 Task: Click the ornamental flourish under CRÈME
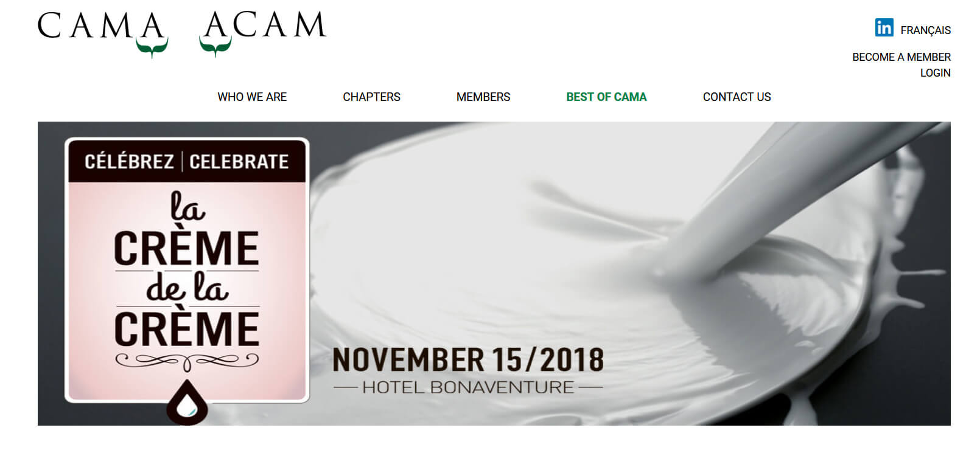point(187,362)
